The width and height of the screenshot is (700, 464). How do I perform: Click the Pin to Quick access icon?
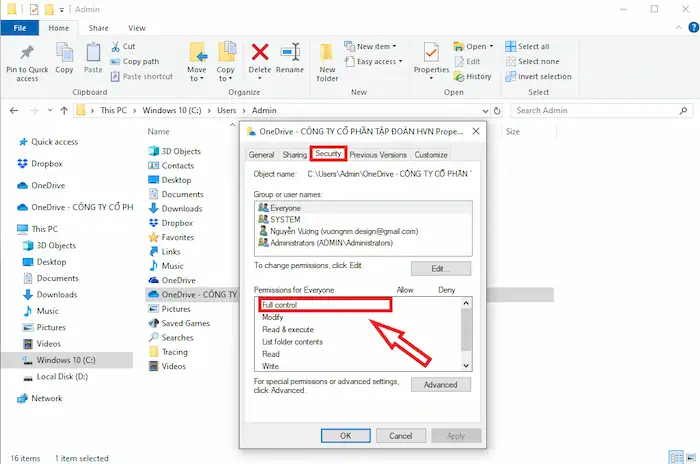27,54
